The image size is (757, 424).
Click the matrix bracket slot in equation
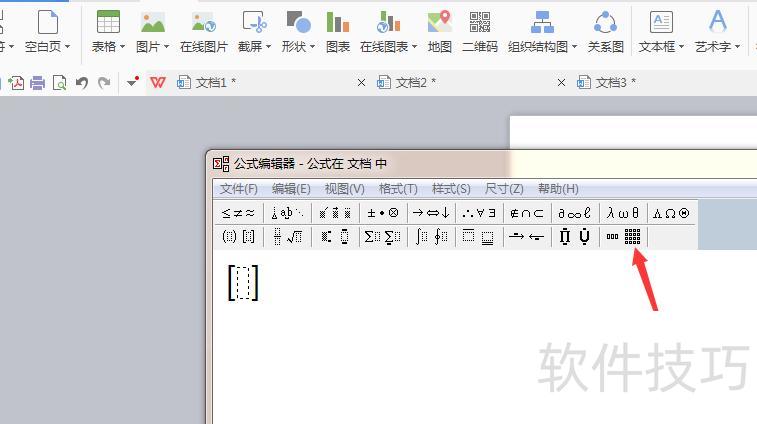point(243,283)
